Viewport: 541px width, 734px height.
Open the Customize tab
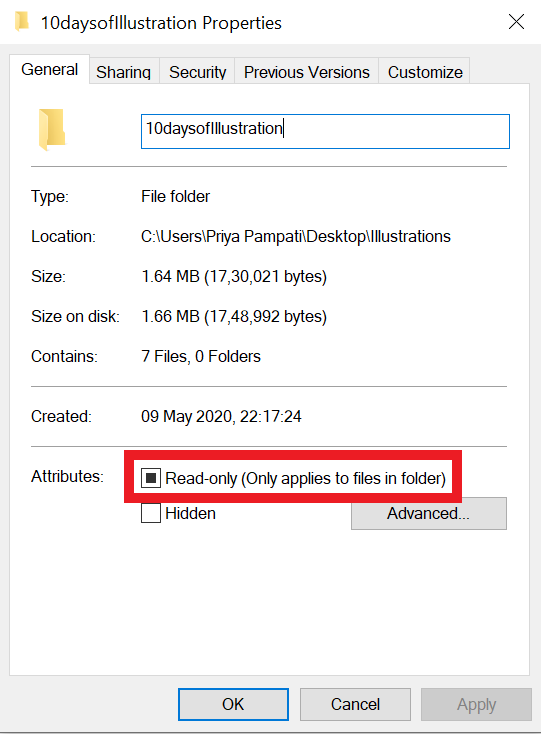click(x=425, y=72)
